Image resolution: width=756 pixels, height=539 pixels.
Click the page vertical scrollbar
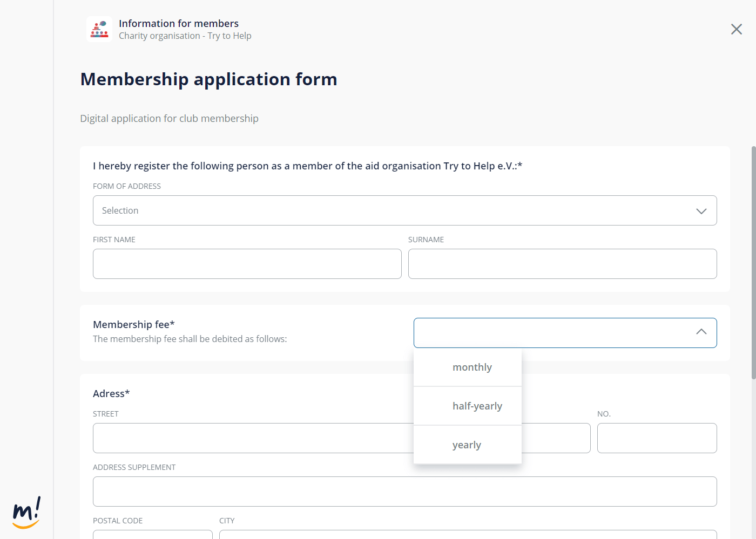pos(753,262)
